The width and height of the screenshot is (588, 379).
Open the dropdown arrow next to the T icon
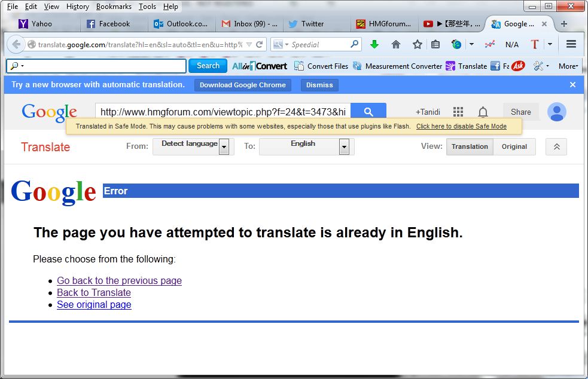(x=550, y=44)
